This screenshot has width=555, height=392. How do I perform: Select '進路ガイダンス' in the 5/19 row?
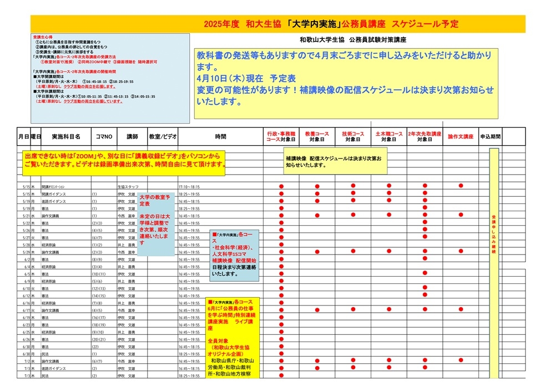[54, 201]
